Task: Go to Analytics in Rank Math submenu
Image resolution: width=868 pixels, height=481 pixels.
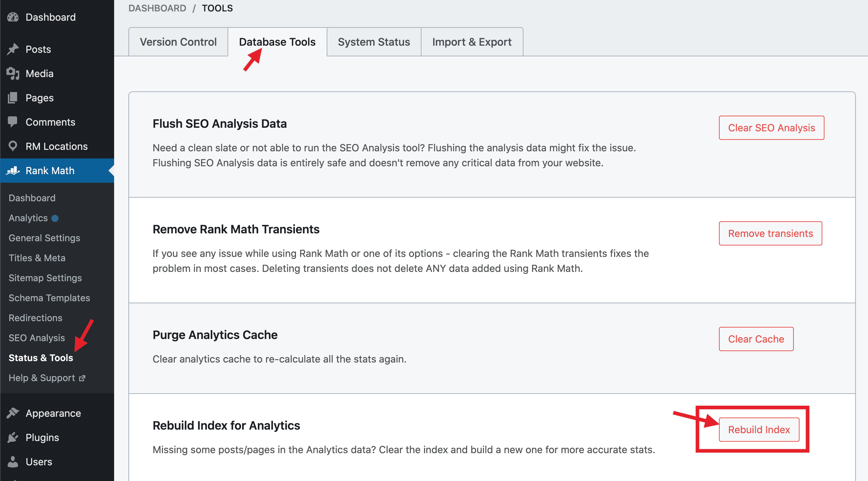Action: [x=28, y=218]
